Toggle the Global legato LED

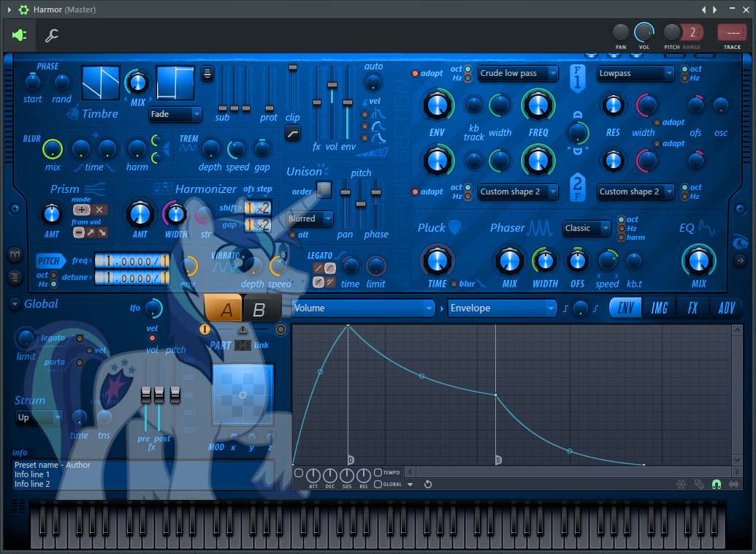click(80, 338)
